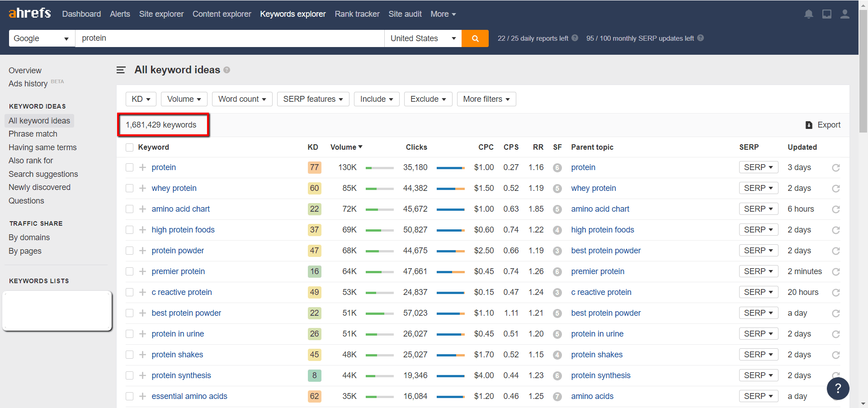Image resolution: width=868 pixels, height=408 pixels.
Task: Open Content explorer
Action: (222, 14)
